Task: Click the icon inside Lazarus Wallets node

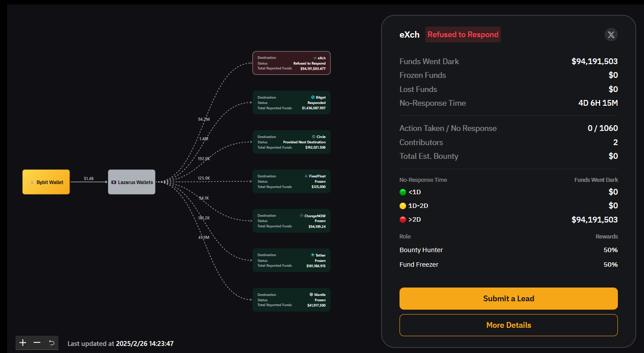Action: 114,182
